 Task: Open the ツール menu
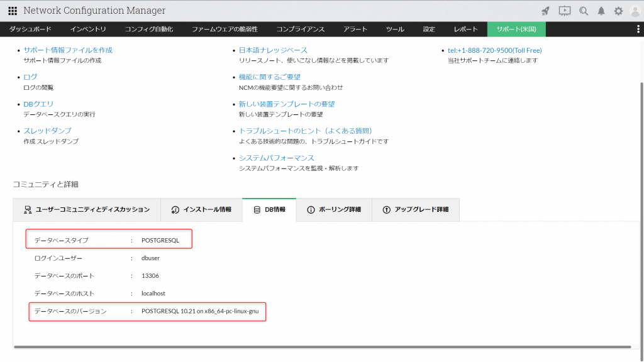click(395, 29)
